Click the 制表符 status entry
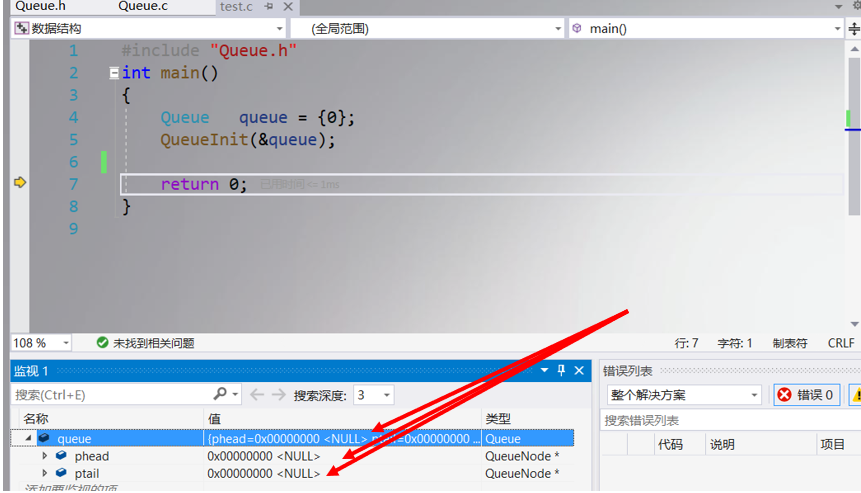The image size is (861, 493). (790, 343)
